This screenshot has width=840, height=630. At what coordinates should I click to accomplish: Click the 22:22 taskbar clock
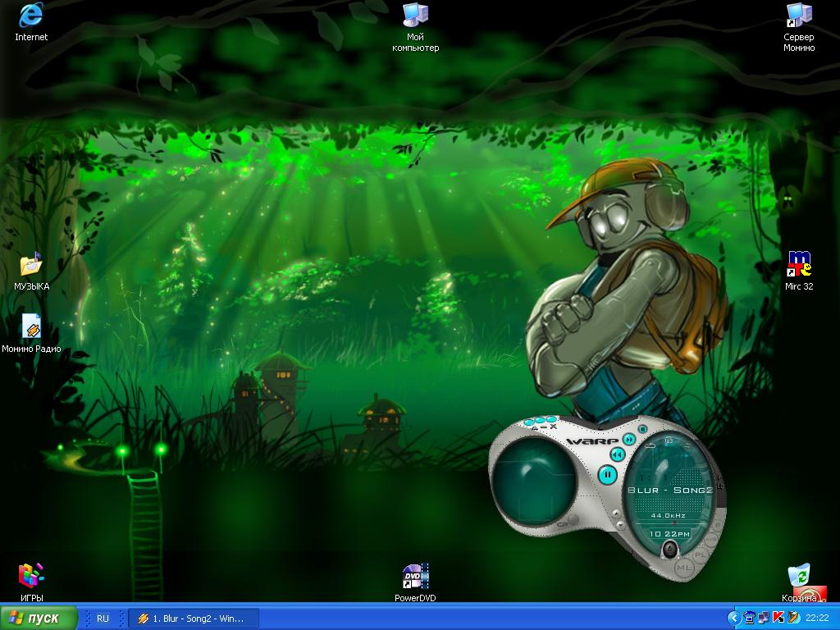tap(817, 619)
